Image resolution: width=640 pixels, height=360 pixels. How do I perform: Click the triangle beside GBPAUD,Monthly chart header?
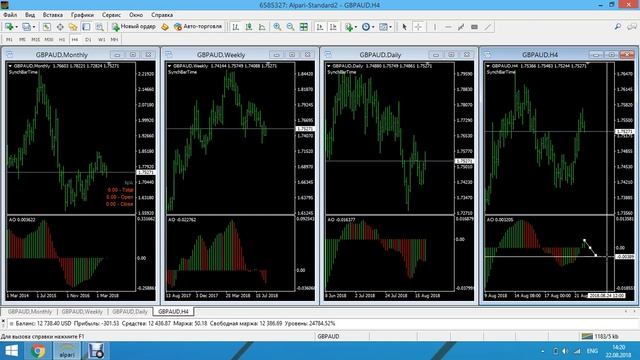click(x=10, y=66)
